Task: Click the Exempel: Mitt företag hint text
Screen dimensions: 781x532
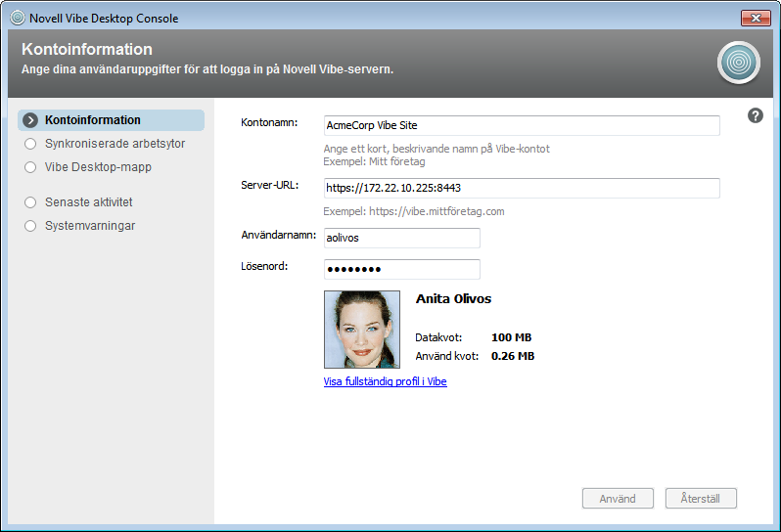Action: click(x=374, y=161)
